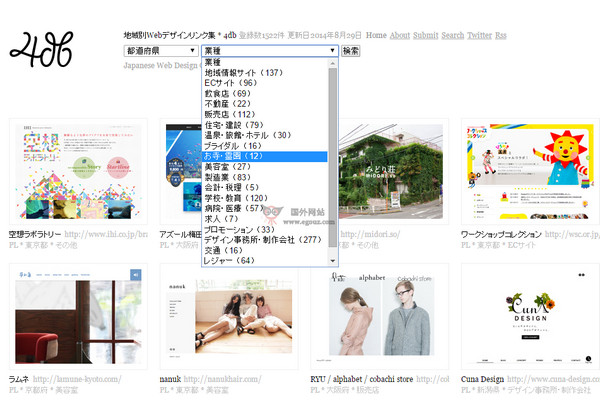Viewport: 600px width, 408px height.
Task: Click the www.ihi.co.jp URL link
Action: (x=106, y=234)
